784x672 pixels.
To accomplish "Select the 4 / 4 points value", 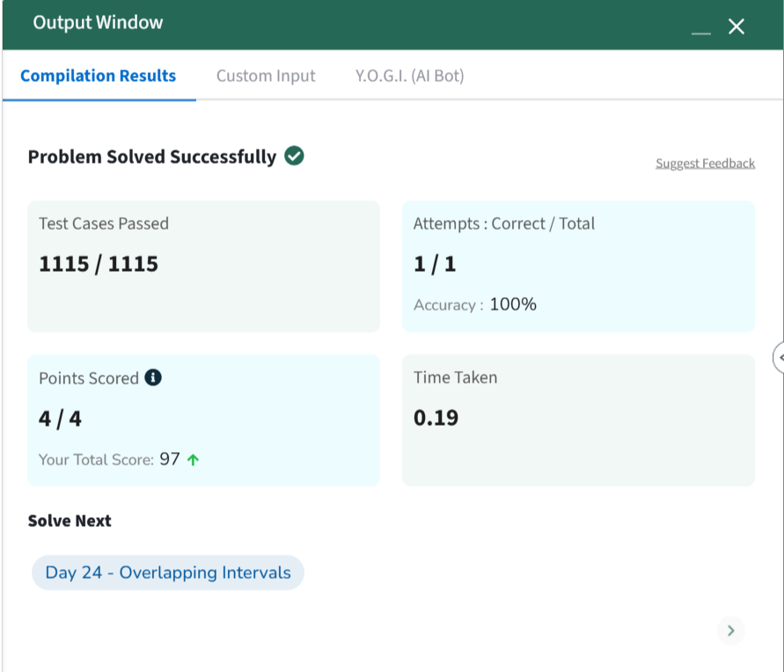I will pos(60,419).
